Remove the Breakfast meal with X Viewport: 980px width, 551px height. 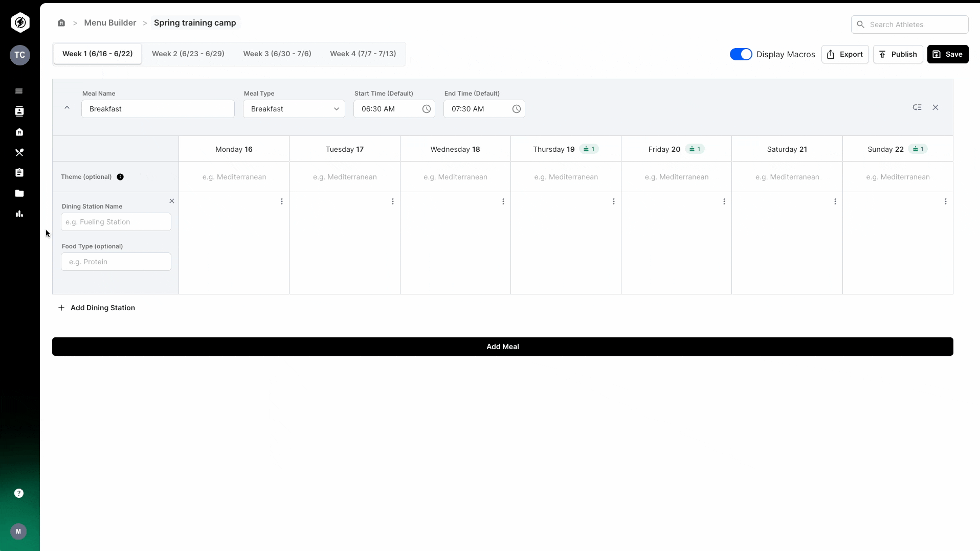click(x=936, y=107)
